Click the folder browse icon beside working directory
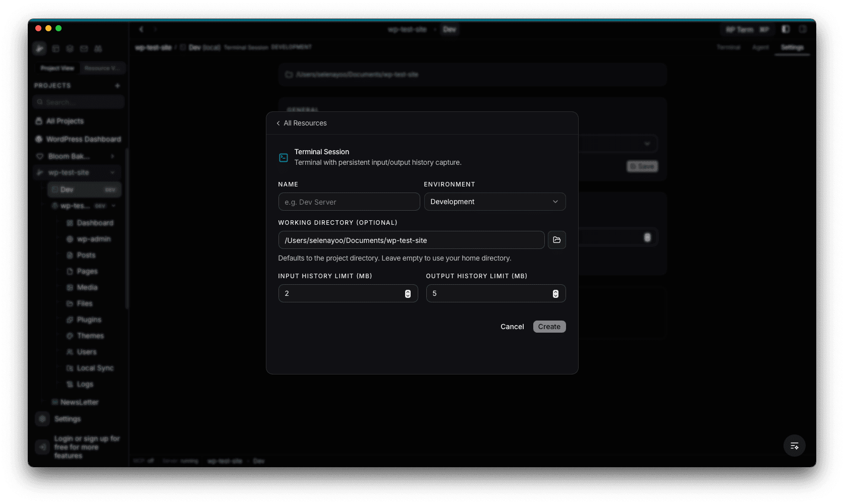The width and height of the screenshot is (844, 504). pos(556,240)
